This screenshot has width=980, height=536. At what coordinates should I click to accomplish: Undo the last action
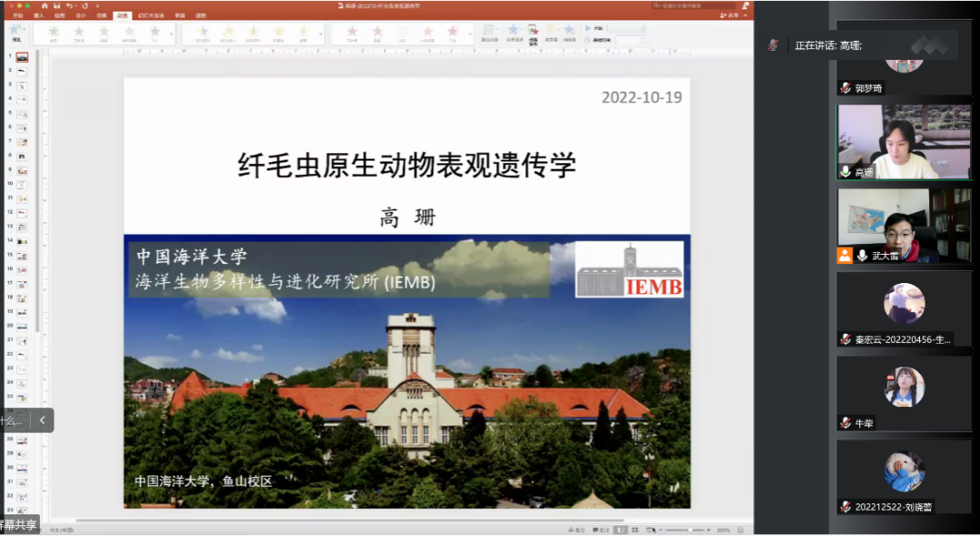tap(69, 5)
